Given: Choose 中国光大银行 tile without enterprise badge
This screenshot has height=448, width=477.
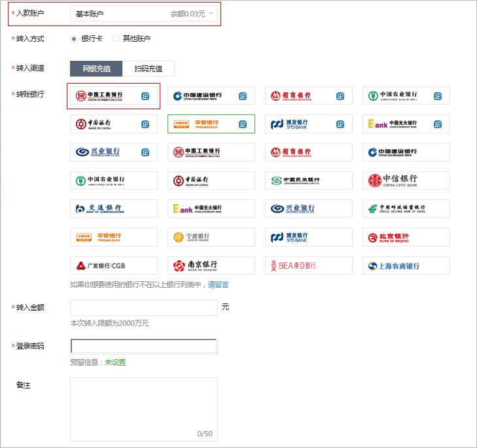Looking at the screenshot, I should 211,209.
